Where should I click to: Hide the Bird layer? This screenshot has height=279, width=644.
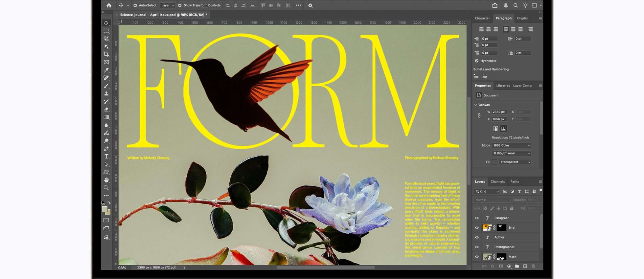coord(477,228)
